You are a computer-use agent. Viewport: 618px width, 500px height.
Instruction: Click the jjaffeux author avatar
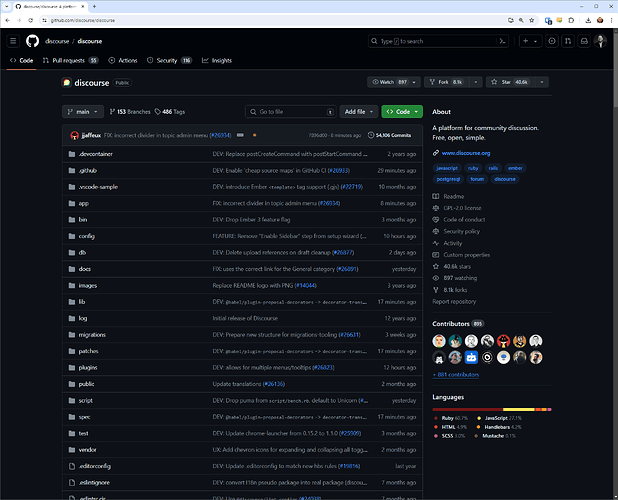tap(74, 135)
